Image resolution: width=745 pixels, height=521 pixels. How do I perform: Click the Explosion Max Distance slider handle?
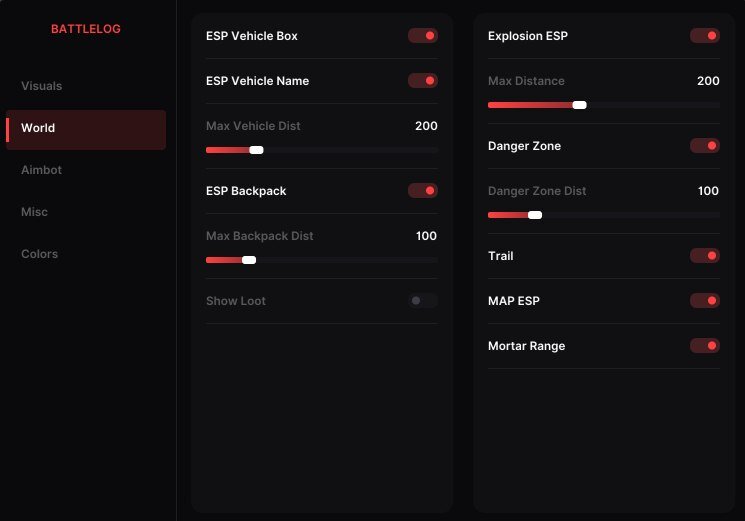(x=579, y=105)
